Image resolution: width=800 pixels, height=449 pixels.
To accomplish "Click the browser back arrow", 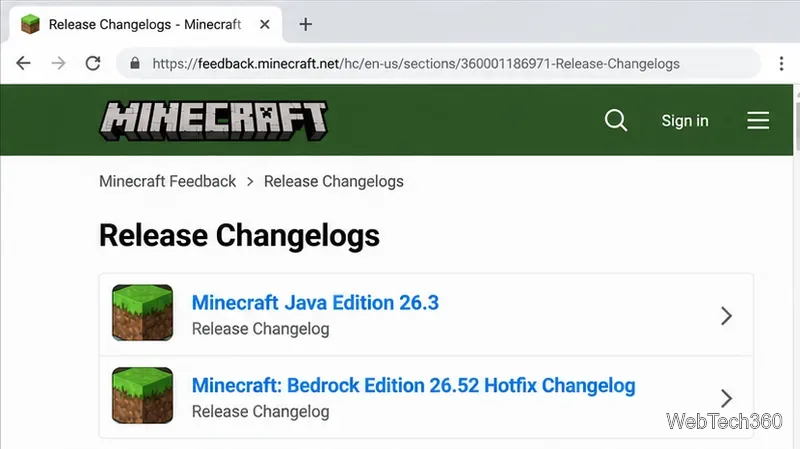I will pyautogui.click(x=23, y=63).
